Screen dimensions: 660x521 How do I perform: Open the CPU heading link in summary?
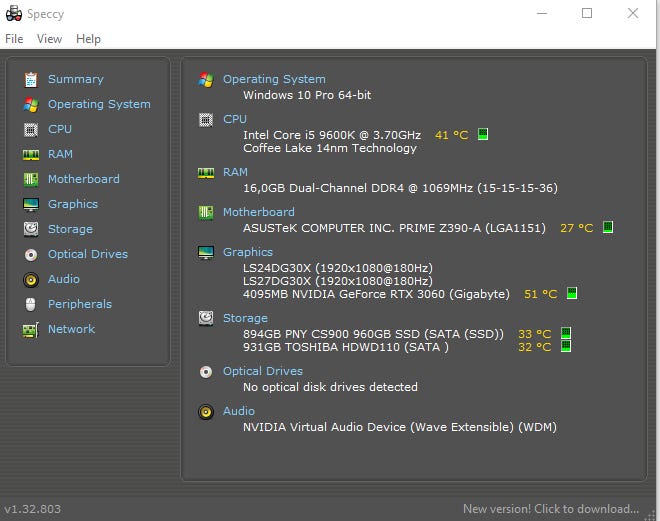coord(235,119)
